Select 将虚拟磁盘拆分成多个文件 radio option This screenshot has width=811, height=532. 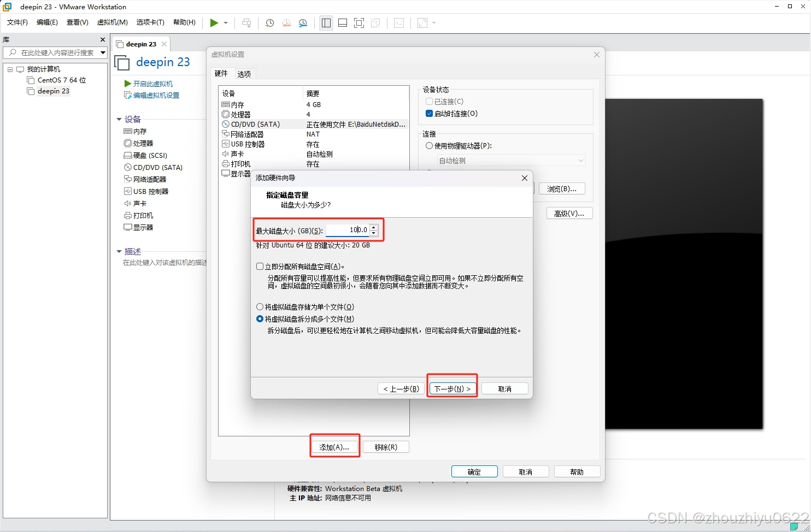coord(260,319)
